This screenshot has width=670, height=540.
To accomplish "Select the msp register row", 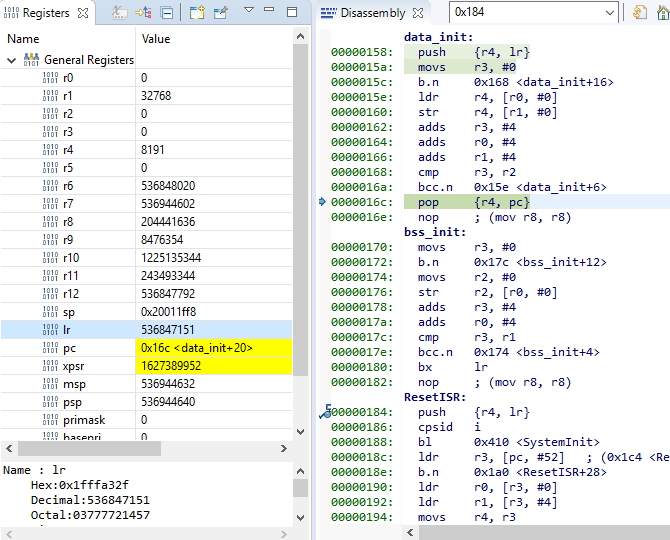I will click(146, 384).
